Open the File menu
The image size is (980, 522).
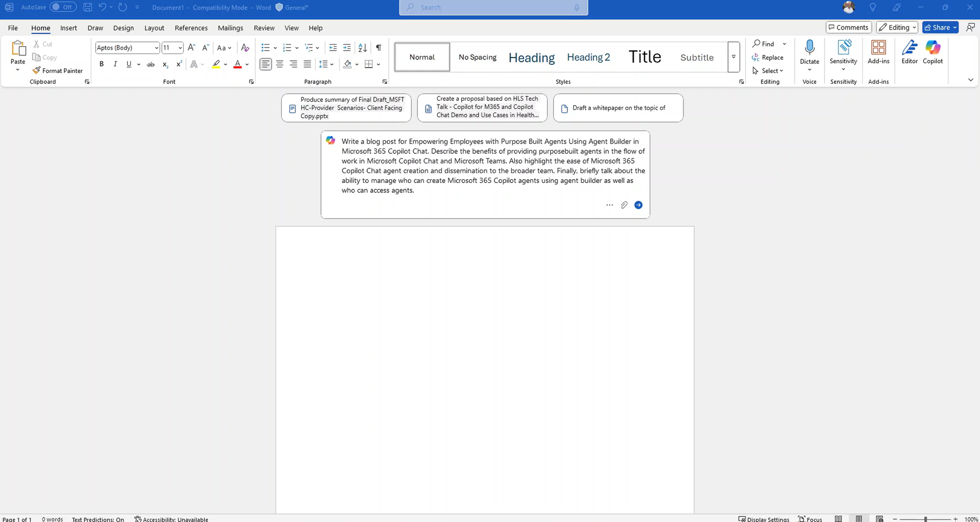(13, 28)
